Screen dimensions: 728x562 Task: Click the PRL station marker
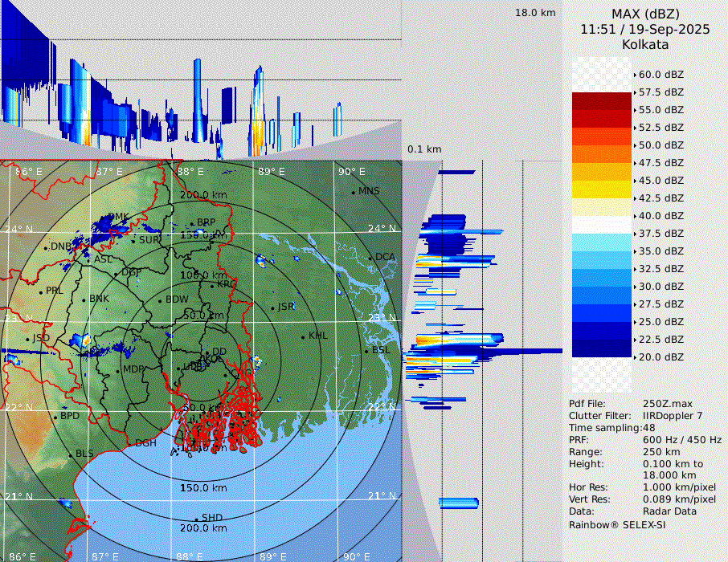[x=41, y=291]
